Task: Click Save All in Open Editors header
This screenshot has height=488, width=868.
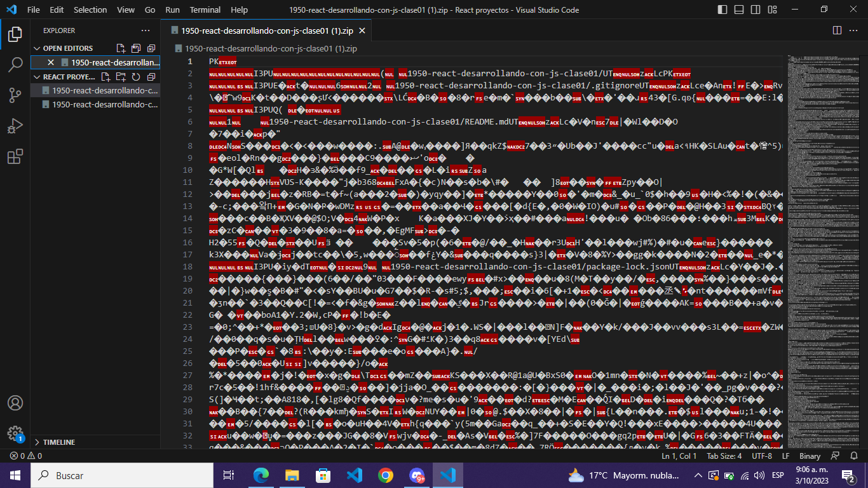Action: tap(136, 48)
